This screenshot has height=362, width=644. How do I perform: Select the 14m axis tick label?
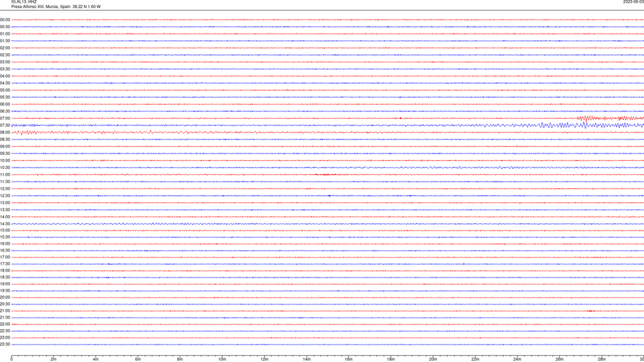(x=307, y=359)
